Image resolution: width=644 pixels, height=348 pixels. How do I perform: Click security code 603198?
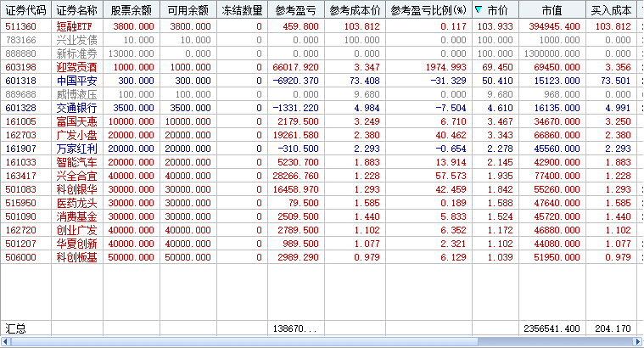click(21, 67)
